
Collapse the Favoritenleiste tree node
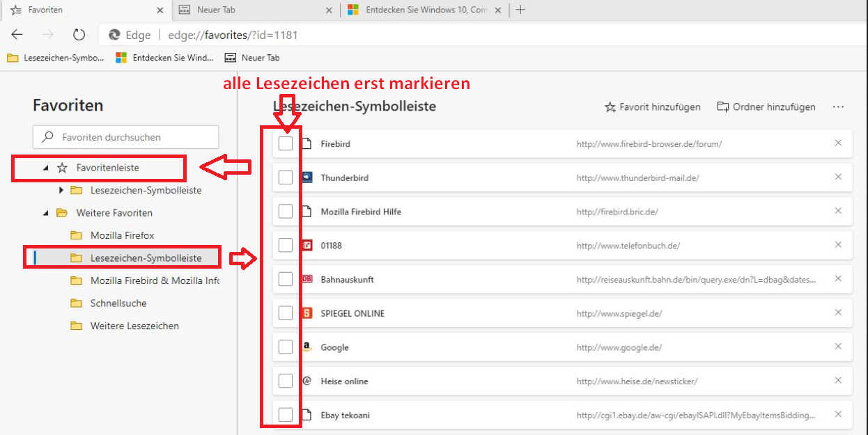click(x=46, y=168)
